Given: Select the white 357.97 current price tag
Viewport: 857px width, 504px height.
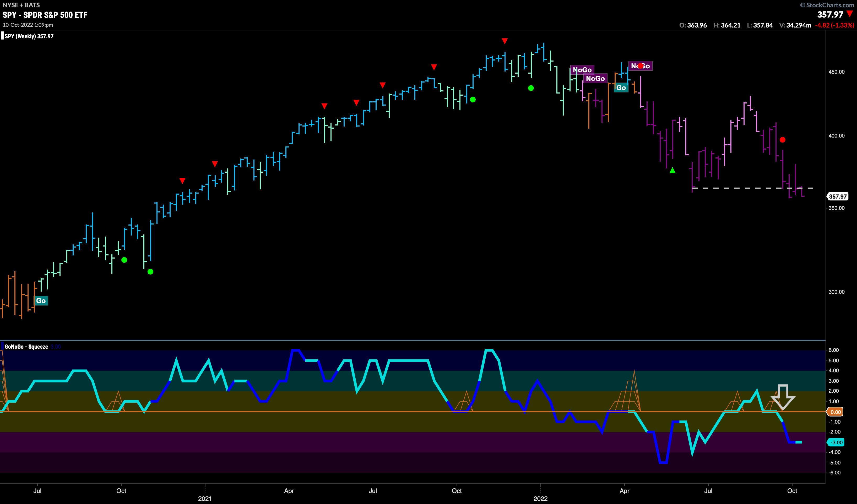Looking at the screenshot, I should [837, 196].
